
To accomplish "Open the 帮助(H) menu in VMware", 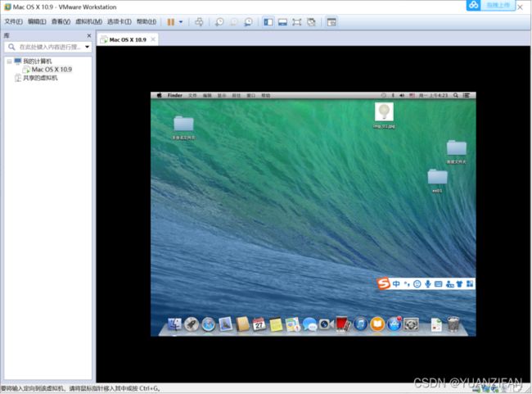I will (x=147, y=22).
